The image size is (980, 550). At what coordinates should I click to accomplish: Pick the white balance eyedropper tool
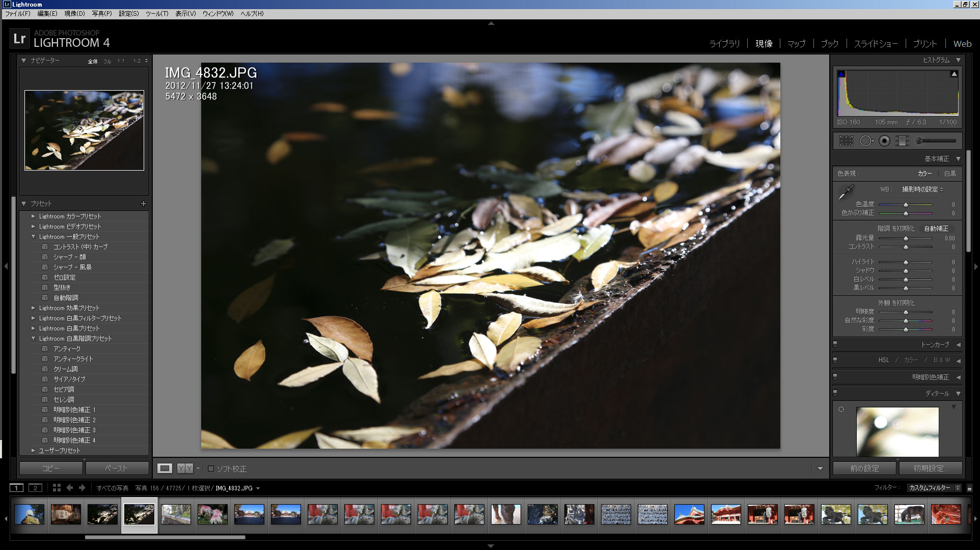coord(846,193)
